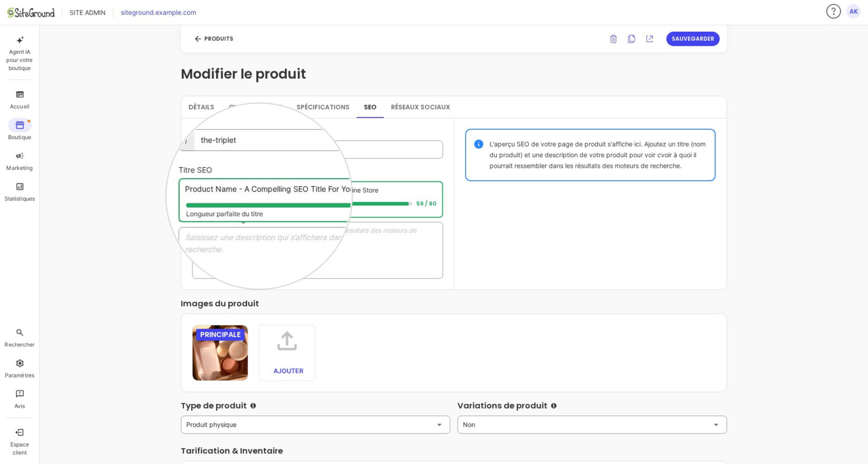
Task: Open Agent IA pour votre boutique
Action: pos(20,53)
